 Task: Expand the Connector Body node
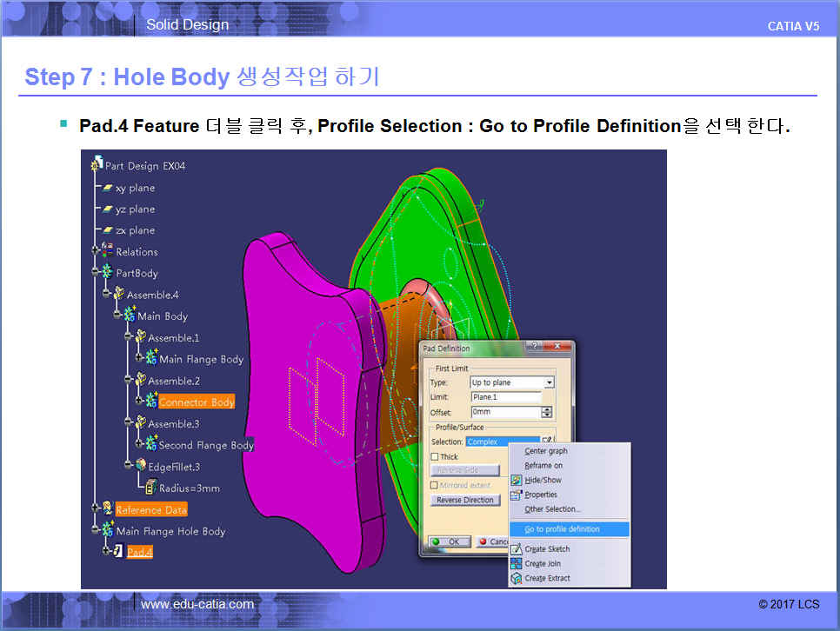pos(138,402)
